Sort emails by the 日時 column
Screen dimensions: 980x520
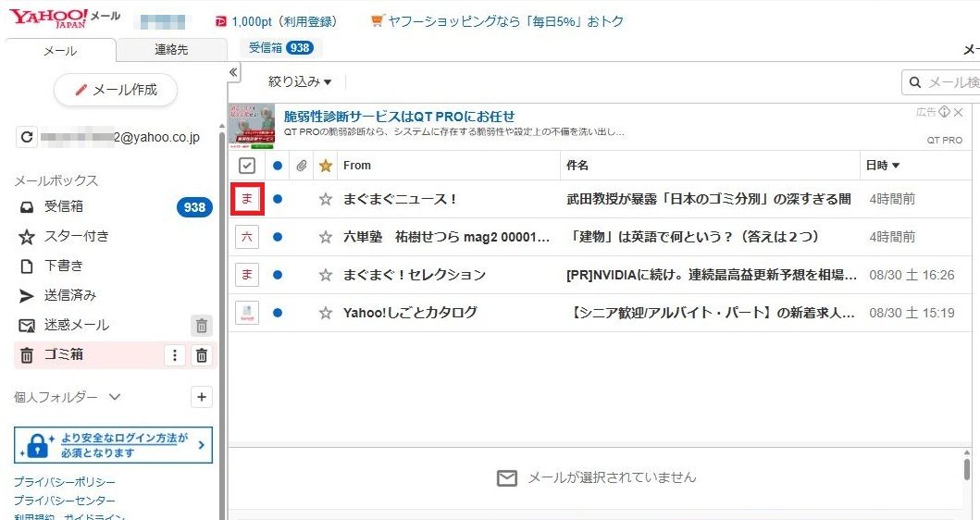click(x=883, y=166)
